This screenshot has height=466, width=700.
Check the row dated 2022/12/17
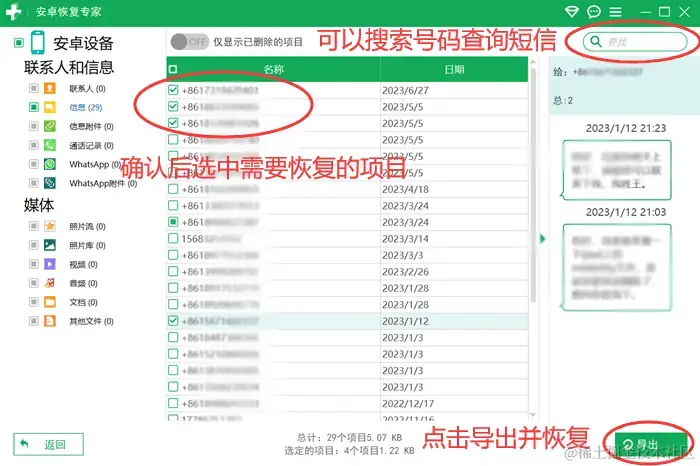173,403
